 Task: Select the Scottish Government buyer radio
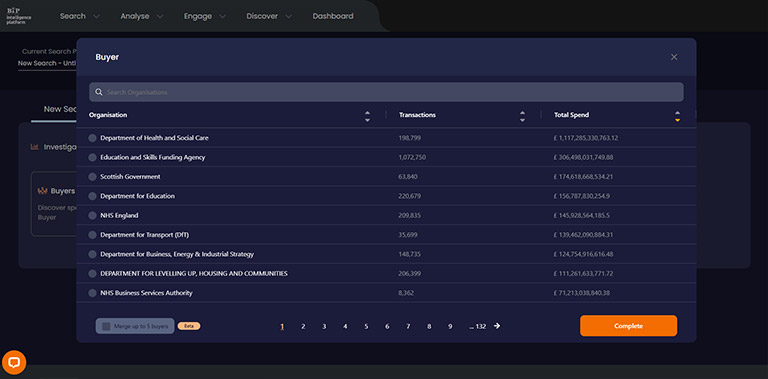(x=92, y=177)
